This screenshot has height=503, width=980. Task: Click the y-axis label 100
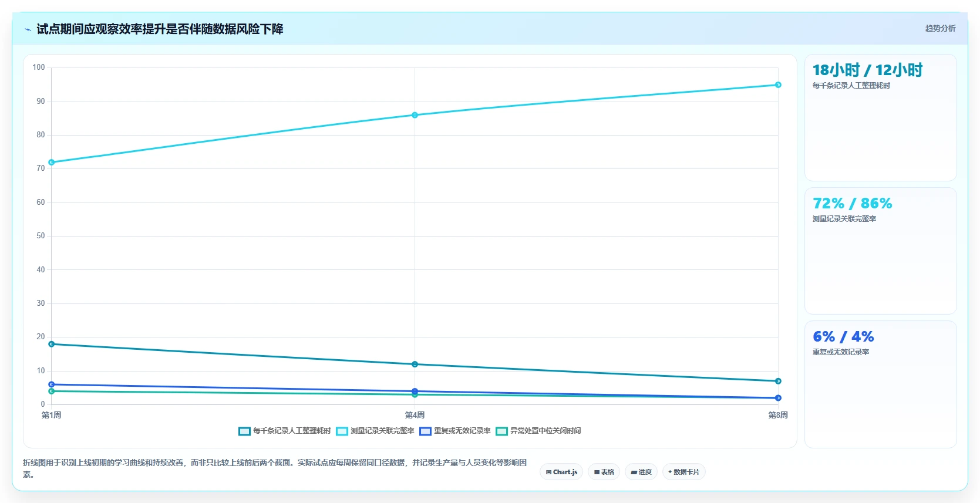click(x=39, y=67)
